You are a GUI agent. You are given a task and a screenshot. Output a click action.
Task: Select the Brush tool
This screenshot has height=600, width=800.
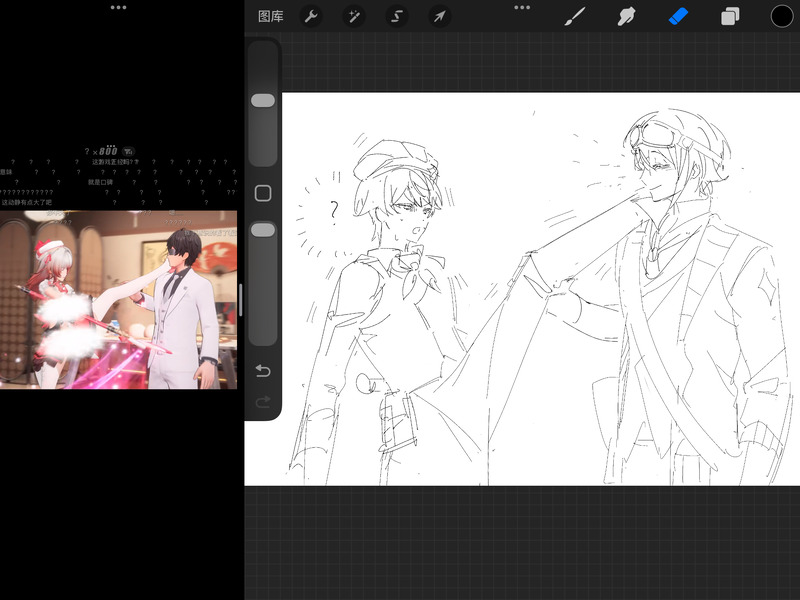coord(575,16)
